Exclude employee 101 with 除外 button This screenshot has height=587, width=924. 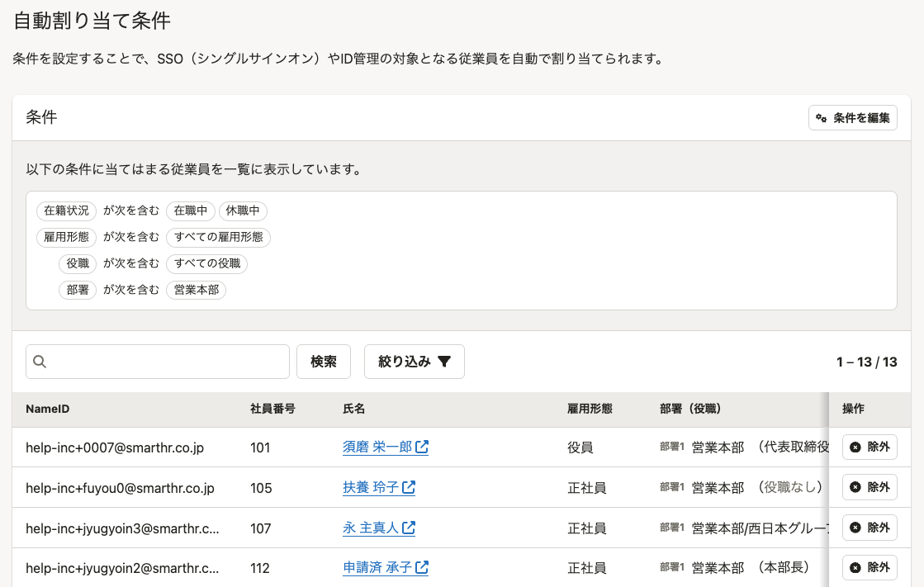[x=870, y=447]
